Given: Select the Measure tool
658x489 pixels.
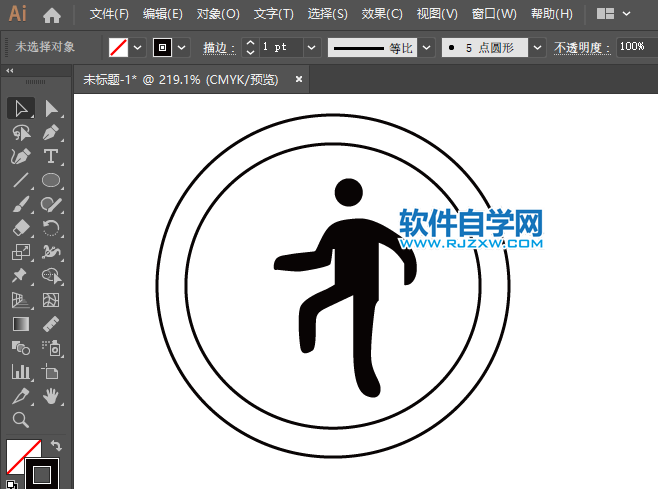Looking at the screenshot, I should (x=51, y=324).
